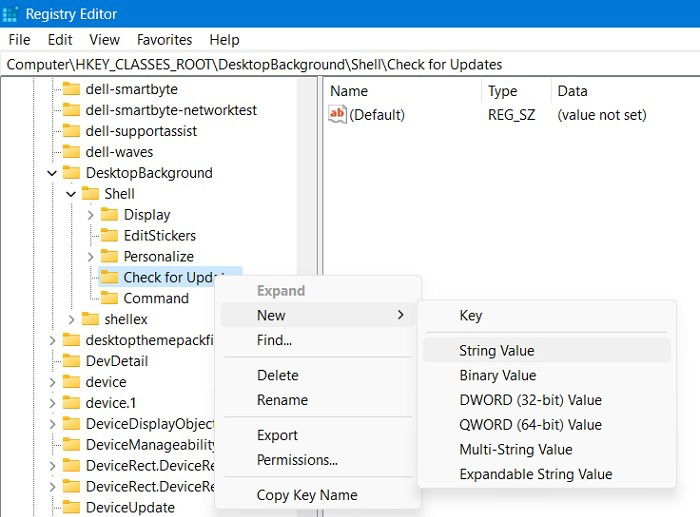Open the Edit menu
Viewport: 700px width, 517px height.
60,40
